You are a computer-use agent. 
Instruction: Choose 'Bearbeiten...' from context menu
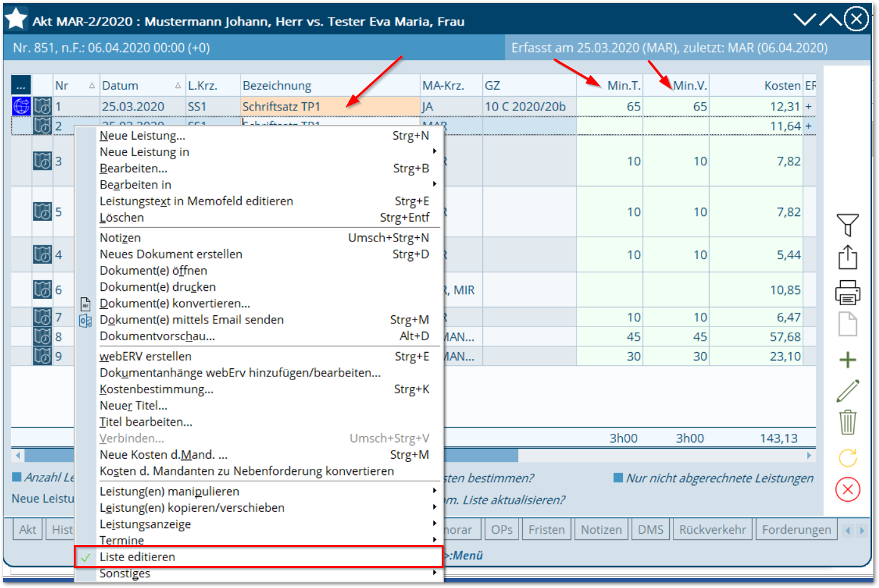pos(259,169)
